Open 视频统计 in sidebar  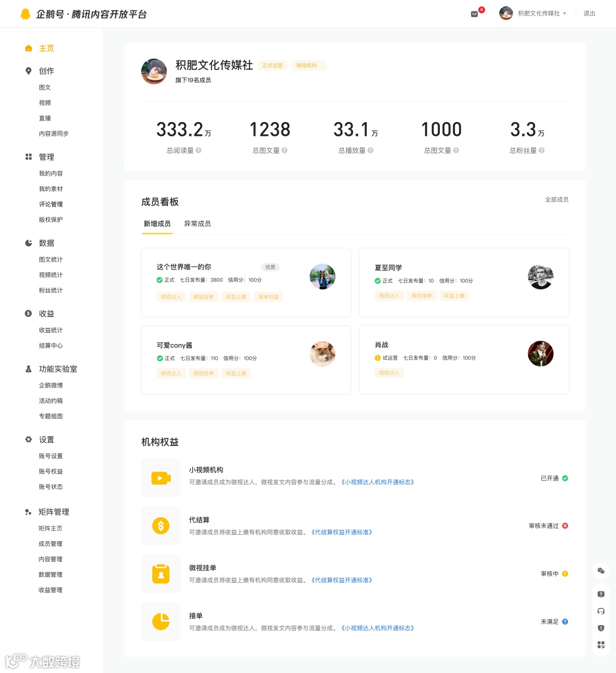tap(51, 275)
